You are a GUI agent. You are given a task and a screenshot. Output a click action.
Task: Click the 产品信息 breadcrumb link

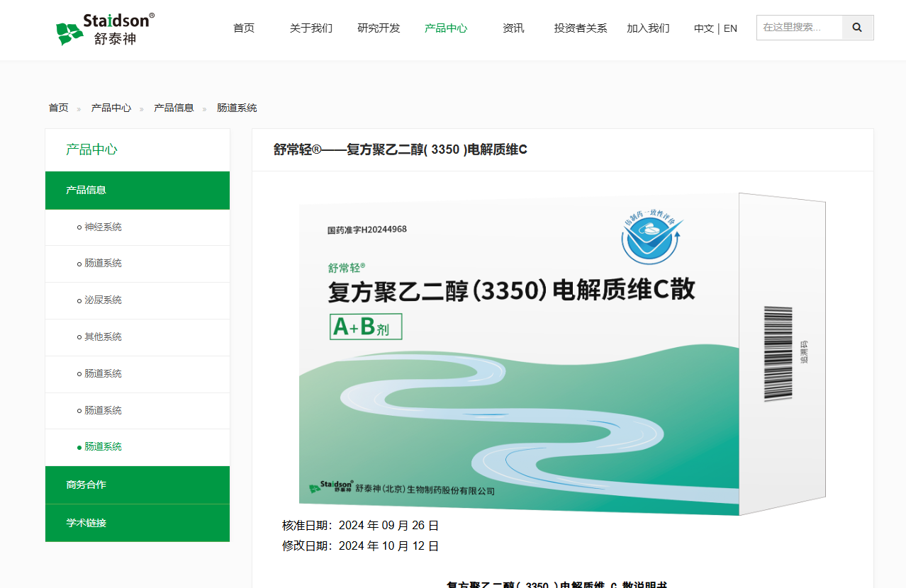pyautogui.click(x=174, y=108)
